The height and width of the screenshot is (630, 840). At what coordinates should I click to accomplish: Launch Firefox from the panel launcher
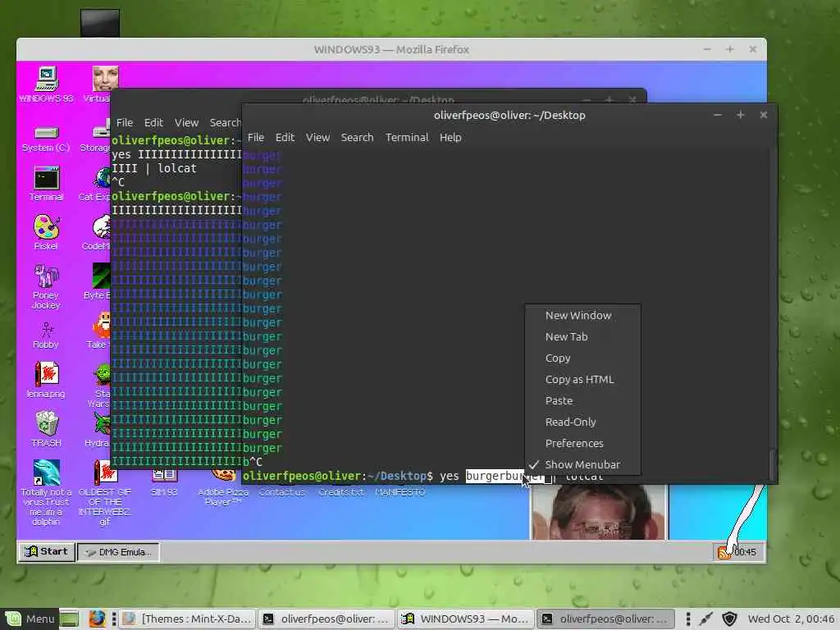[x=97, y=619]
